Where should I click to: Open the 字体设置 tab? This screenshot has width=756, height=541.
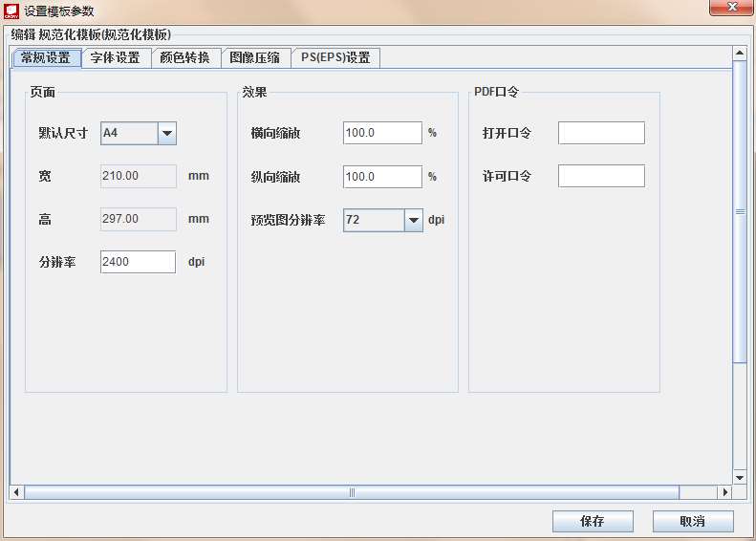[x=116, y=57]
